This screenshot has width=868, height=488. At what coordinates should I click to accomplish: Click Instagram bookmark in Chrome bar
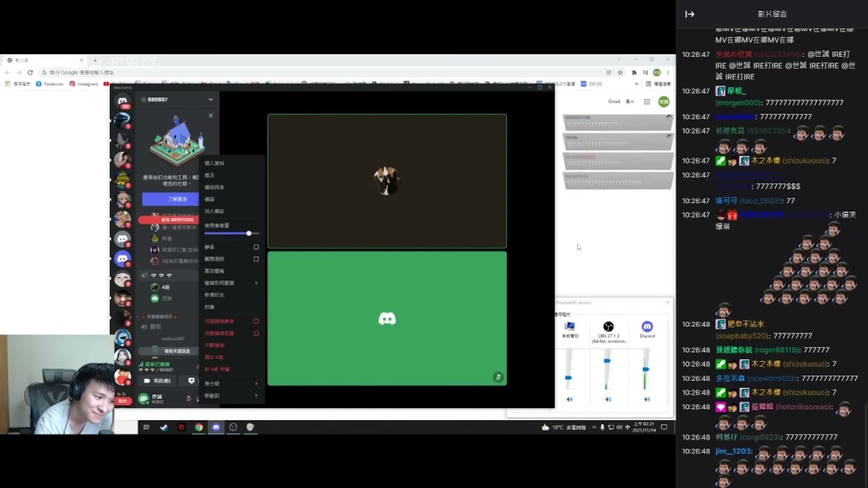pyautogui.click(x=83, y=84)
